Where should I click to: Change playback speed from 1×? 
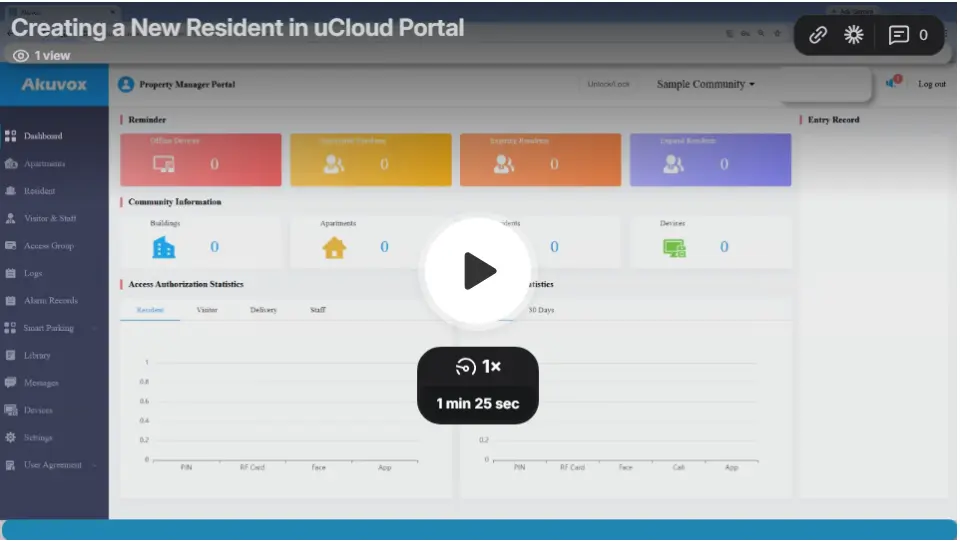478,367
